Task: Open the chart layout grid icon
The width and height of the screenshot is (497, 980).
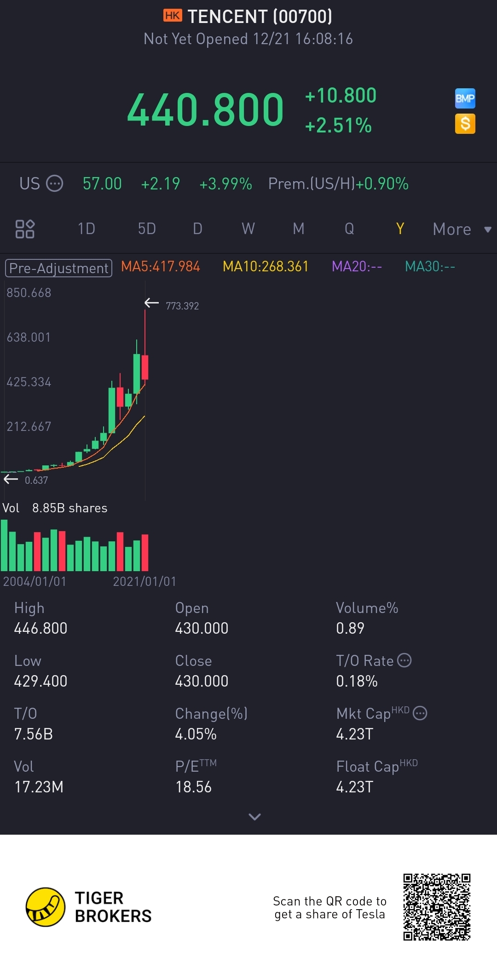Action: tap(25, 229)
